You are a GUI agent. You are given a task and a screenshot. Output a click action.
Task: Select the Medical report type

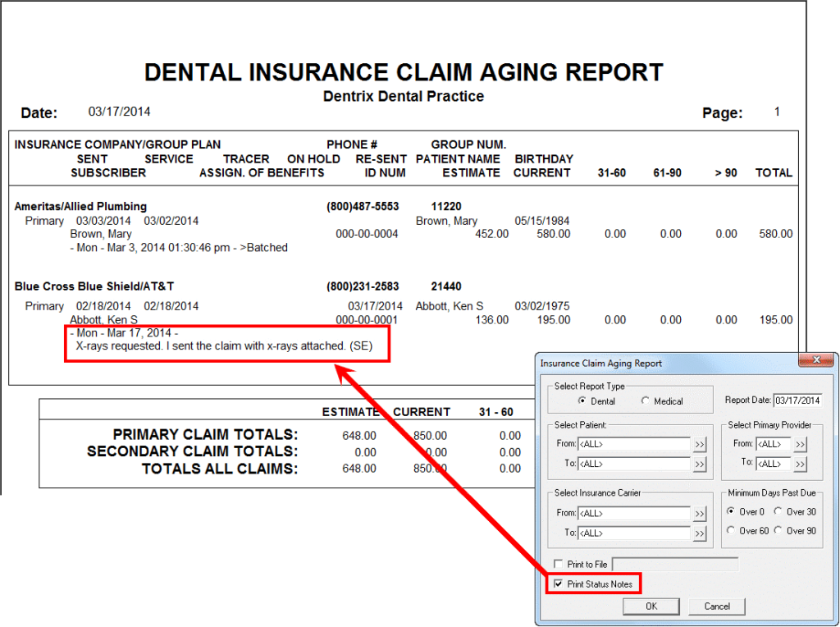pyautogui.click(x=646, y=401)
